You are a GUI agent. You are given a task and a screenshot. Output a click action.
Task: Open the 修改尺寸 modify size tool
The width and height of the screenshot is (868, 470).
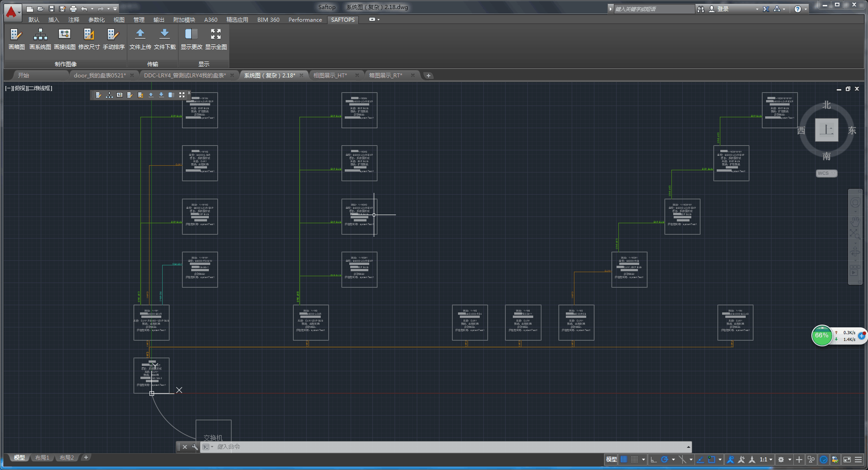click(89, 38)
